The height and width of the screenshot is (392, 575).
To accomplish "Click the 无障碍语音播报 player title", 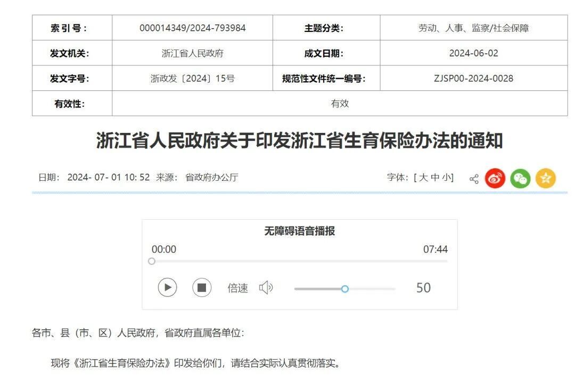I will coord(300,231).
